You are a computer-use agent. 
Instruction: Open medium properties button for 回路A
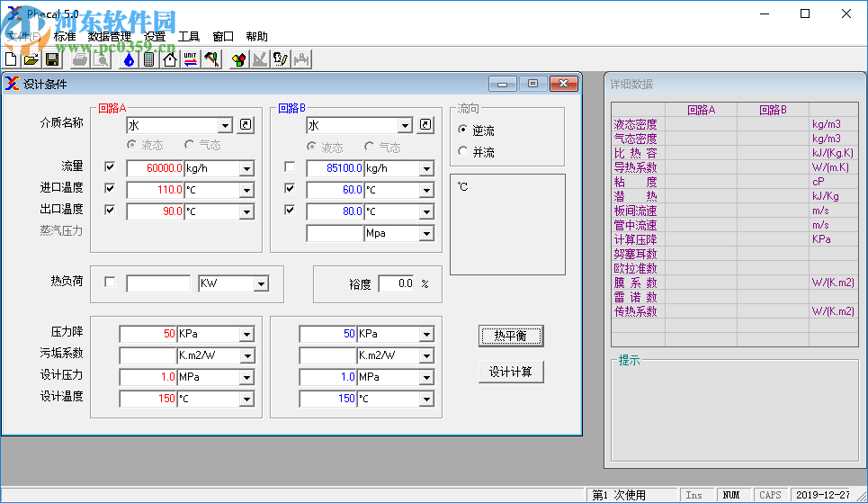pos(246,125)
